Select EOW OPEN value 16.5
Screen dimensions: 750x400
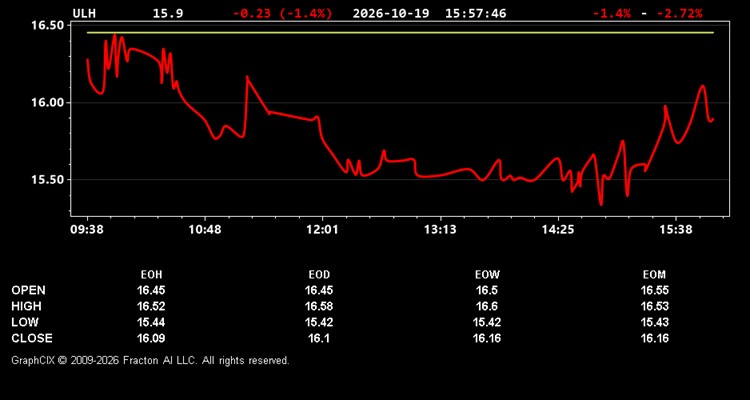click(x=487, y=290)
